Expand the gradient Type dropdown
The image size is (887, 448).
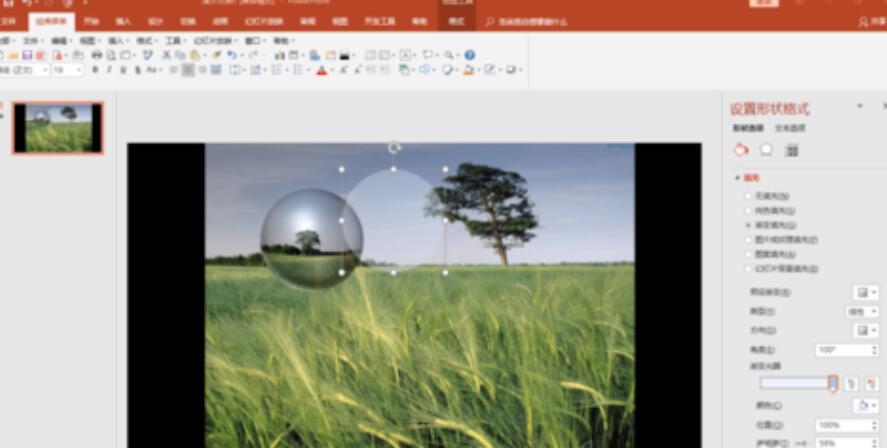[862, 311]
